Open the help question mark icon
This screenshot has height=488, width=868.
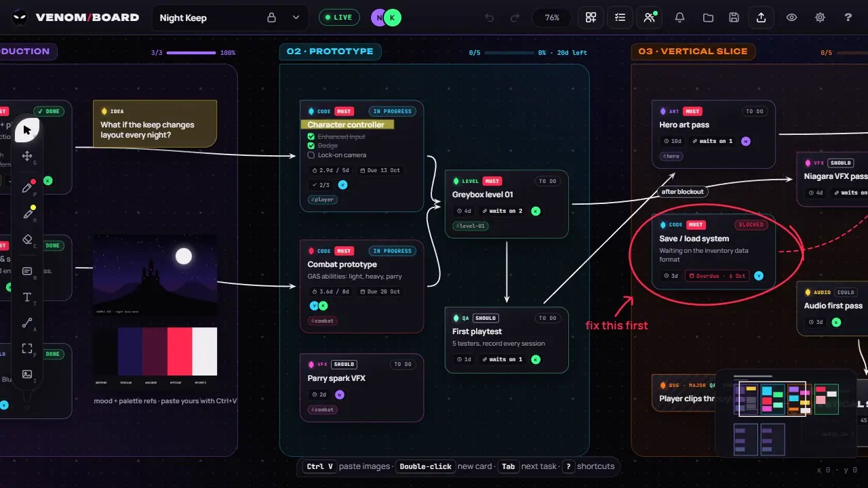pyautogui.click(x=848, y=18)
